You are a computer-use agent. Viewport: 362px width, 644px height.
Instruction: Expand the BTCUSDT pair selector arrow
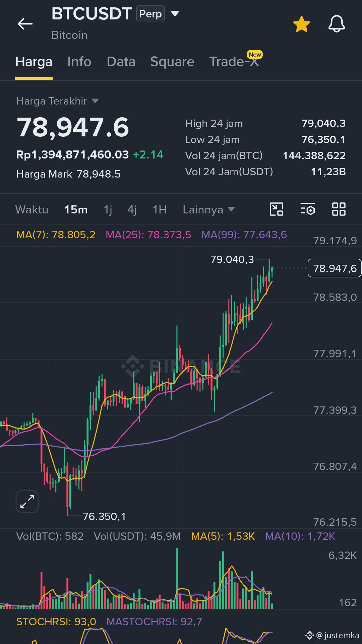click(175, 13)
